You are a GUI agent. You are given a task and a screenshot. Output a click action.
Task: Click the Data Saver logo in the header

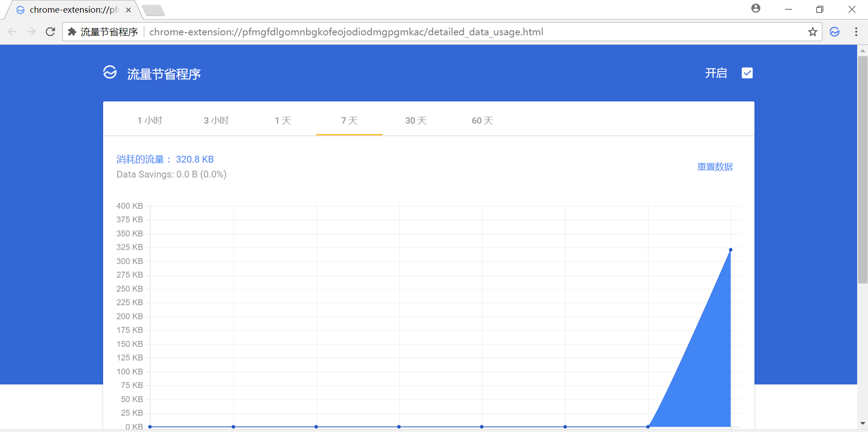110,72
